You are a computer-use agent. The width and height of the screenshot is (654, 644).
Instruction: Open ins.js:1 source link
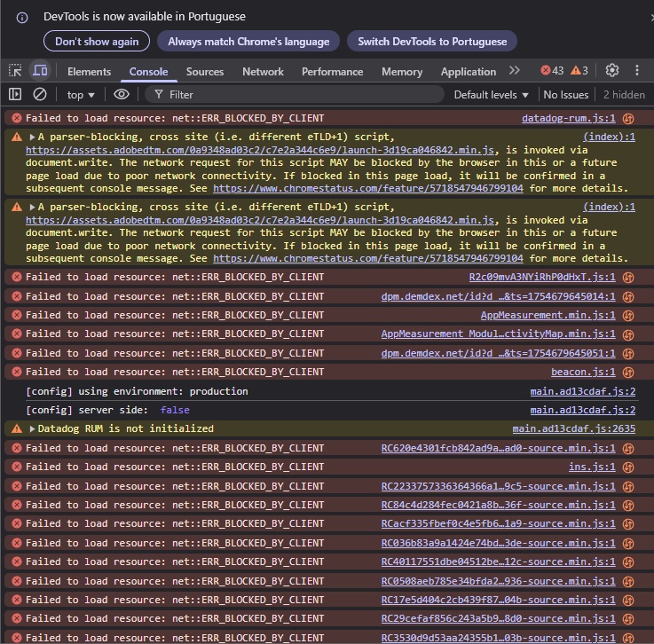(592, 467)
